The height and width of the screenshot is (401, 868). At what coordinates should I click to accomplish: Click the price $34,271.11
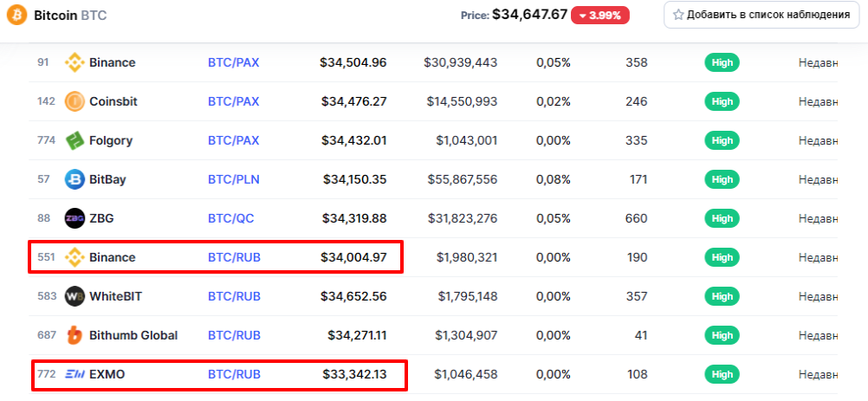(x=355, y=335)
